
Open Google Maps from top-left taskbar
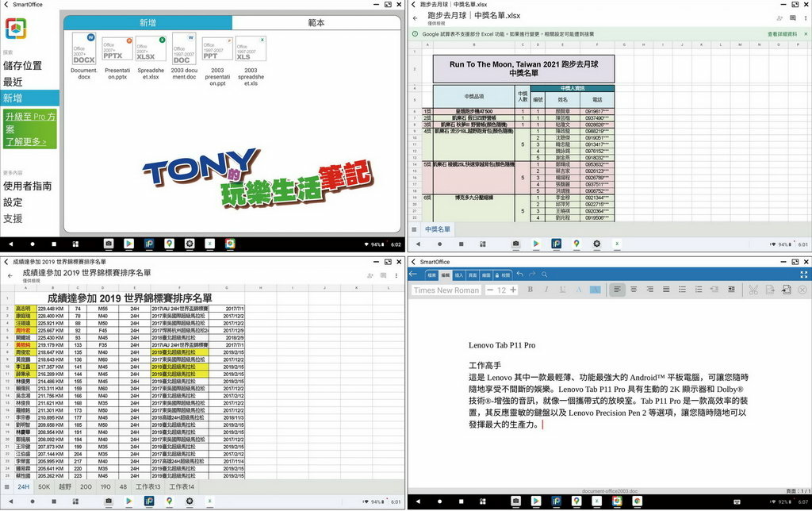(169, 244)
